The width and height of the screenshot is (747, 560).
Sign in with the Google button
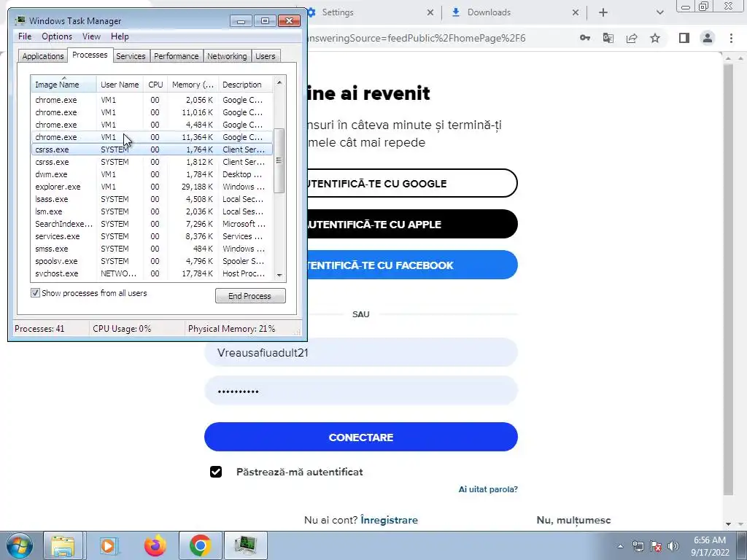tap(412, 183)
